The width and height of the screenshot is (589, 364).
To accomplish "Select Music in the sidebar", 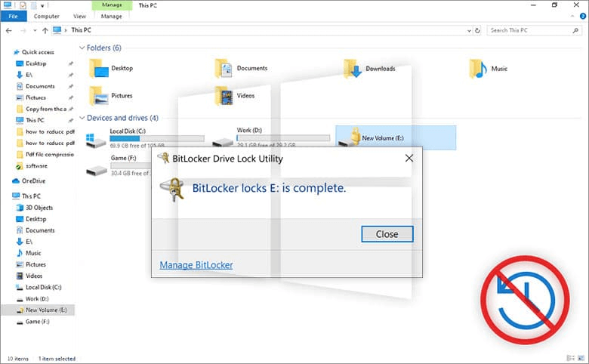I will (29, 253).
